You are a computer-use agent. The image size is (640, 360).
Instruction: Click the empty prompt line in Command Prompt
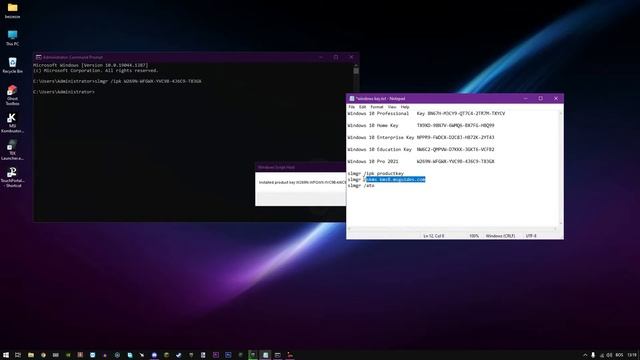click(x=64, y=92)
